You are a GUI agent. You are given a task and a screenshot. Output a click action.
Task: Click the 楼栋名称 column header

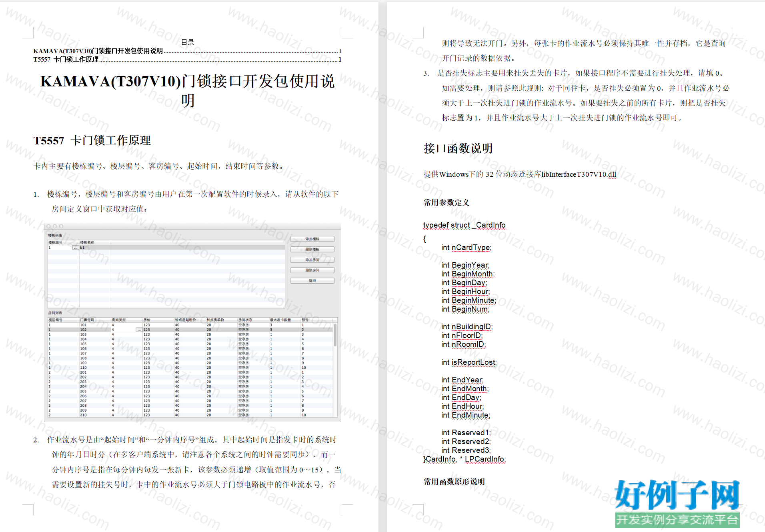coord(87,242)
